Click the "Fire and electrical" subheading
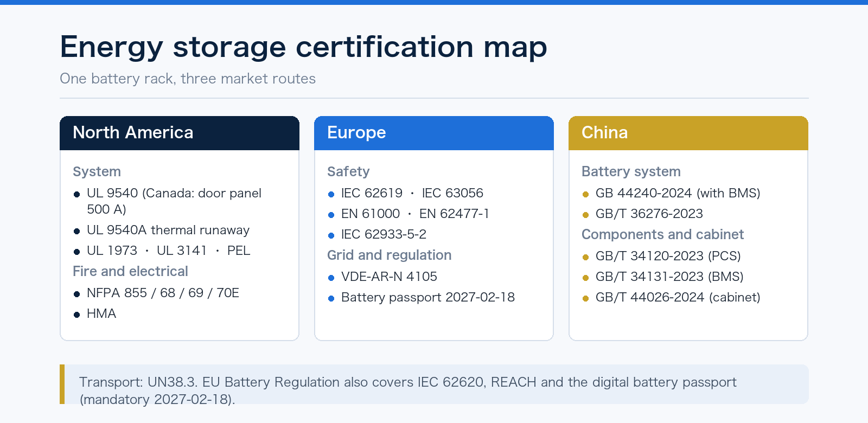 point(131,271)
